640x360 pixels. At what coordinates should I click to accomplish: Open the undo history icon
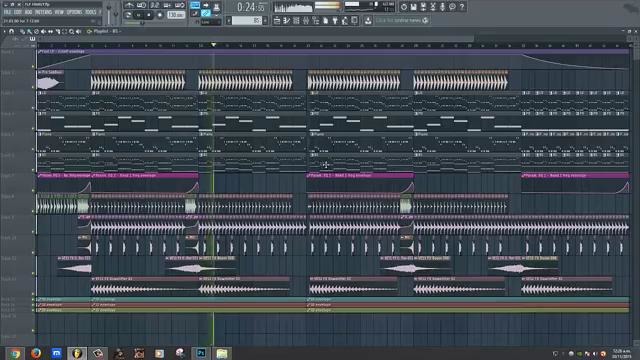(x=404, y=7)
